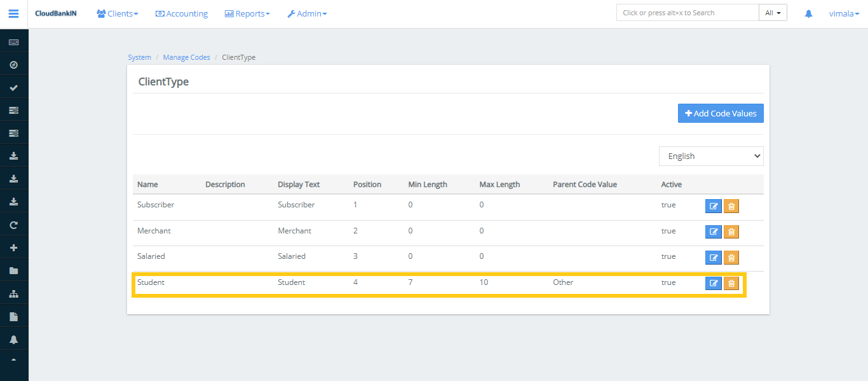
Task: Click the bell notifications icon in the sidebar
Action: [x=13, y=339]
